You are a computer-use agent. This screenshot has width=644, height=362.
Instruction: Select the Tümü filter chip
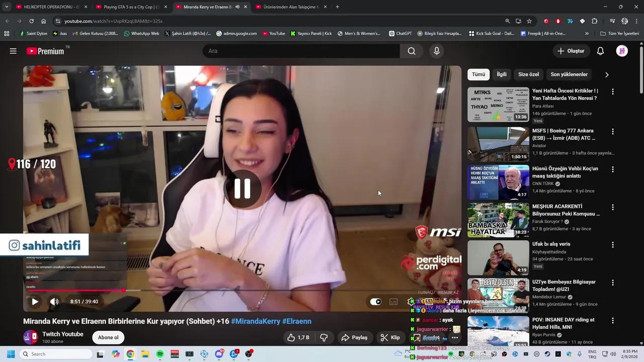coord(478,74)
